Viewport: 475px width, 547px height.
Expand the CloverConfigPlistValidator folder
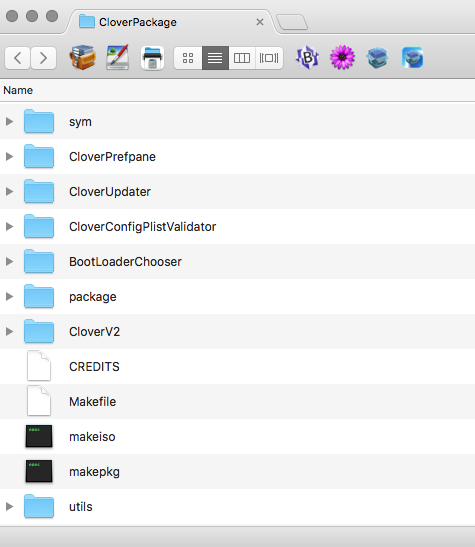click(9, 226)
